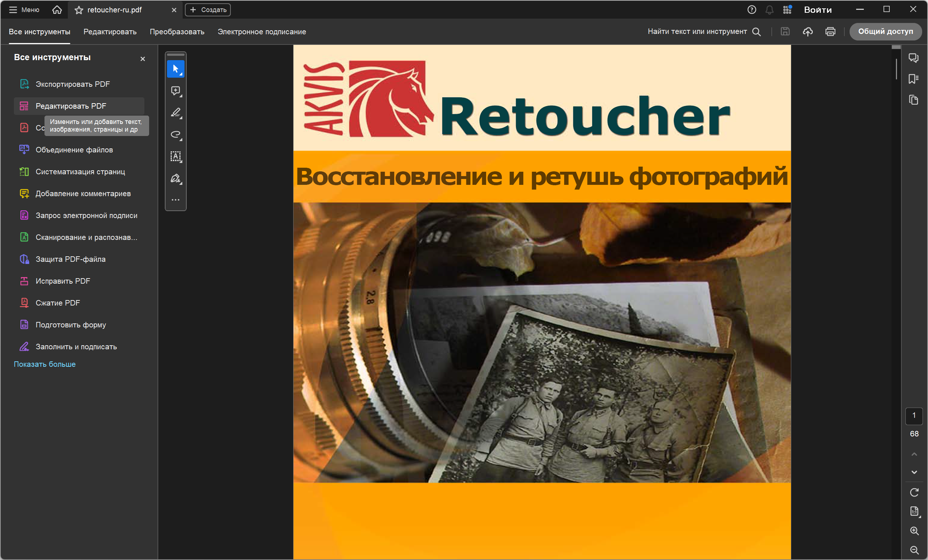Click the fill and sign pen icon
This screenshot has width=928, height=560.
click(x=175, y=178)
